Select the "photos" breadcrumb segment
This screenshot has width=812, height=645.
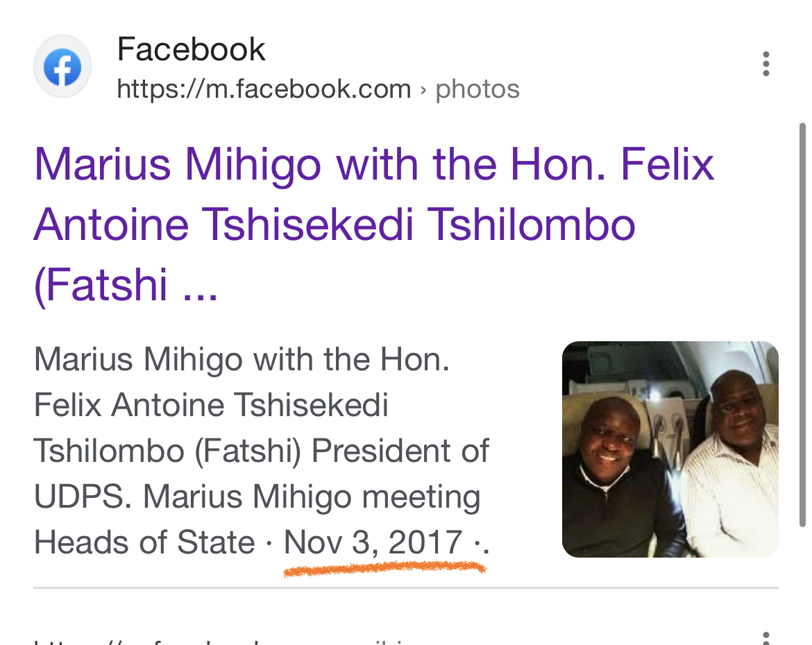(x=477, y=89)
